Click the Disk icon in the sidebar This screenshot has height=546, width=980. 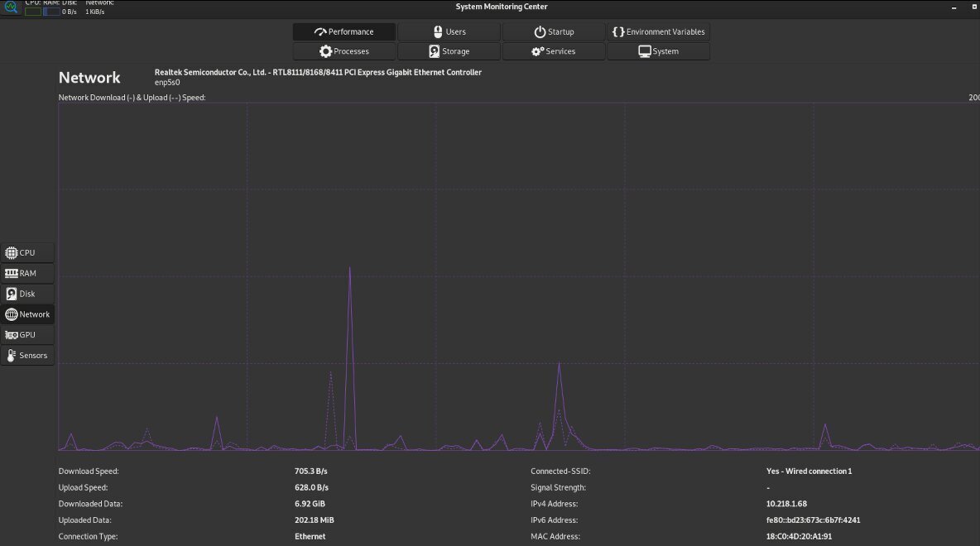click(12, 294)
